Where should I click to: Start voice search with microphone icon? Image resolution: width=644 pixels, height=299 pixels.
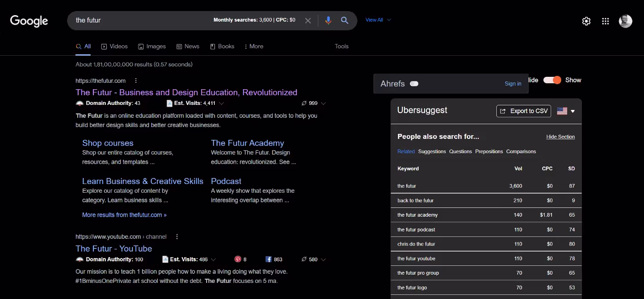click(328, 21)
